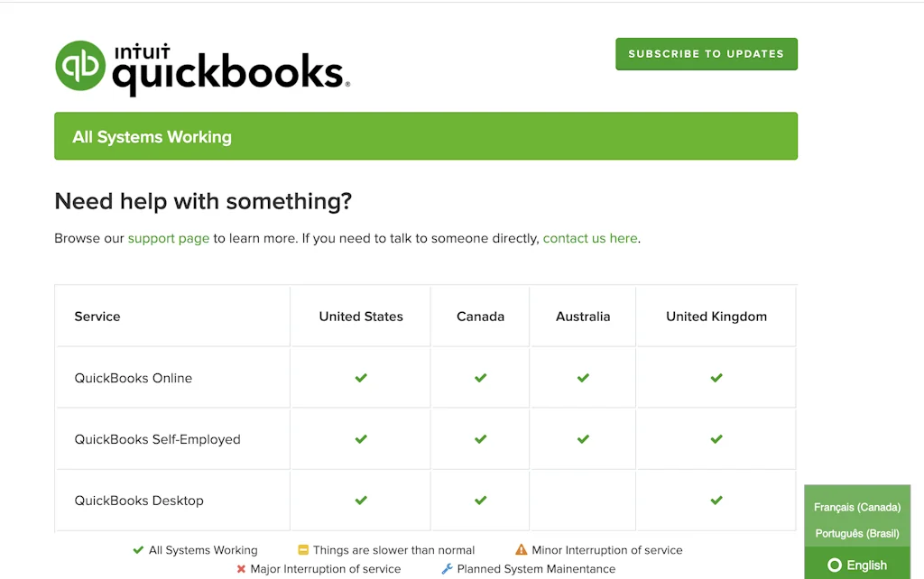Click the yellow slower-than-normal legend icon
This screenshot has width=924, height=579.
304,550
